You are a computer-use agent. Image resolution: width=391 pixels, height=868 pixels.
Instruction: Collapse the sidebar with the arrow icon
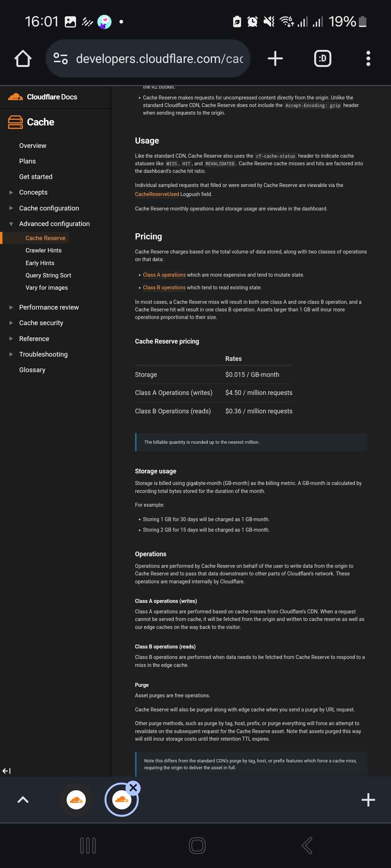(x=7, y=771)
